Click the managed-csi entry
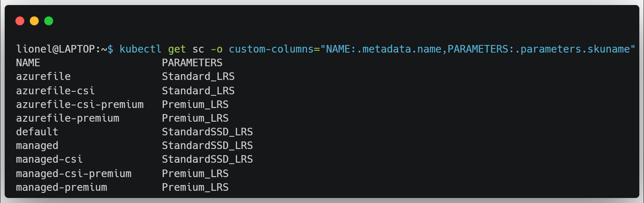 point(49,159)
